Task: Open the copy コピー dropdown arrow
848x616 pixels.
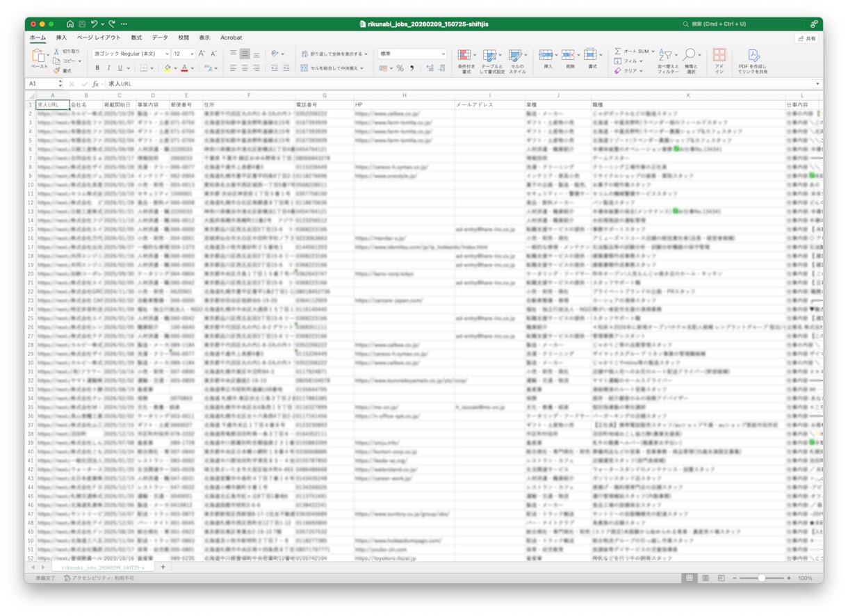Action: (x=79, y=61)
